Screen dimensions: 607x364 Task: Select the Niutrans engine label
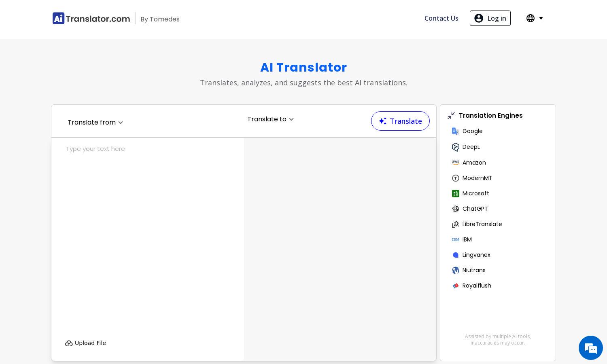[x=474, y=270]
